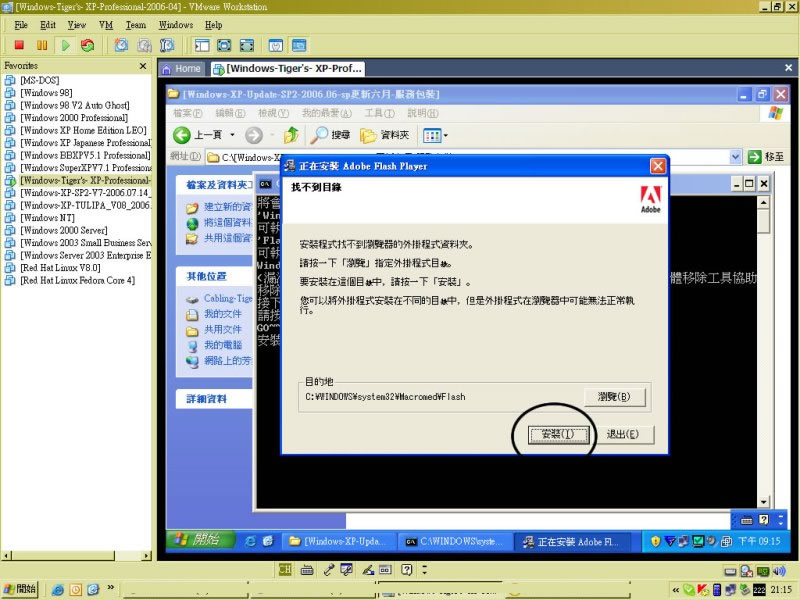Click the host IME help question-mark icon

[406, 570]
